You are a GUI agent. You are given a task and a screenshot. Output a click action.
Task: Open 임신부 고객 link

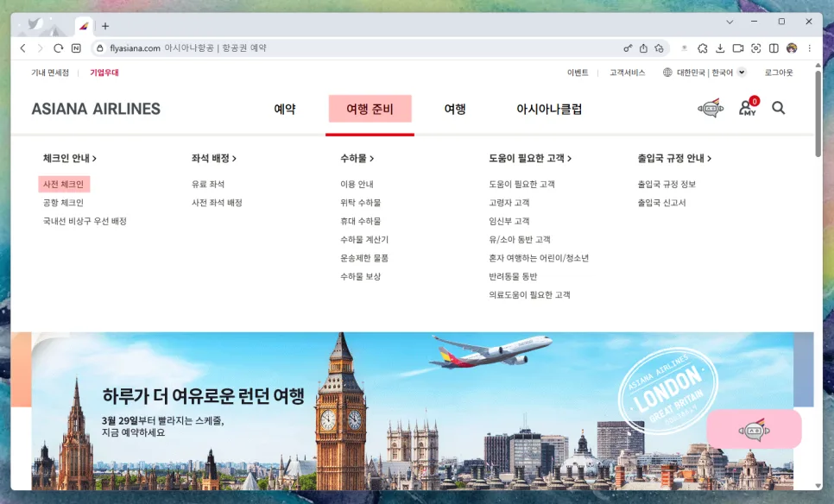(x=509, y=221)
